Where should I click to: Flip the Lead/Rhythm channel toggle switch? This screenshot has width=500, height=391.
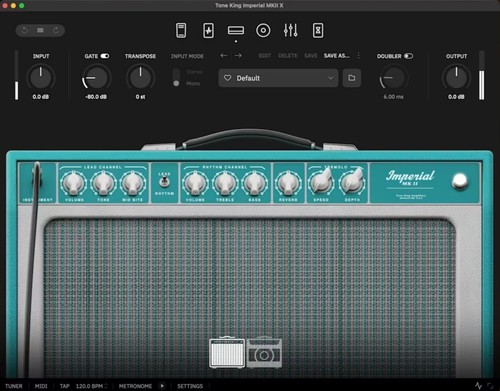point(164,182)
